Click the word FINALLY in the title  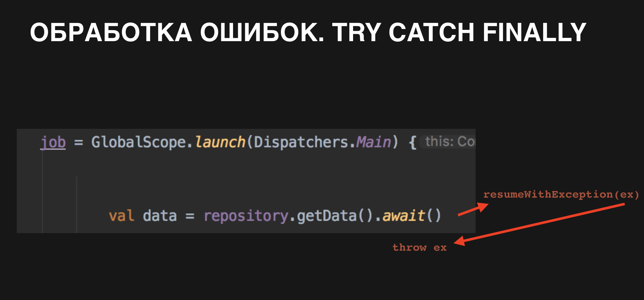coord(535,32)
